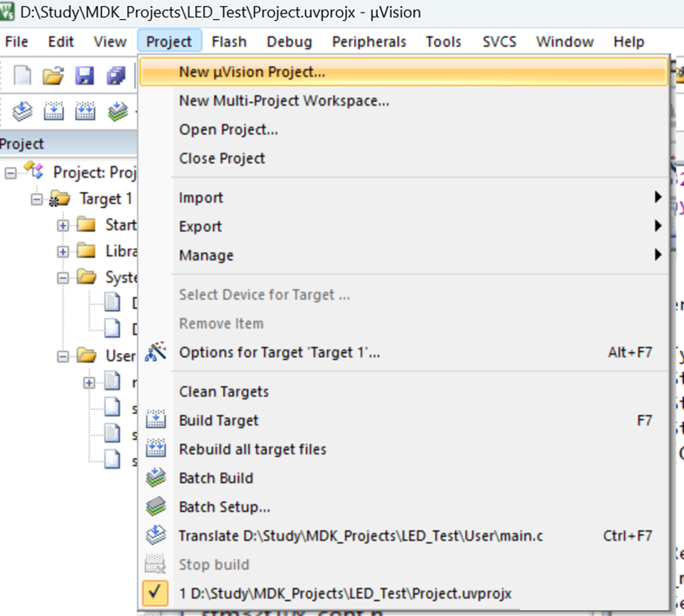Click second file icon under Syste group
The height and width of the screenshot is (616, 684).
112,328
